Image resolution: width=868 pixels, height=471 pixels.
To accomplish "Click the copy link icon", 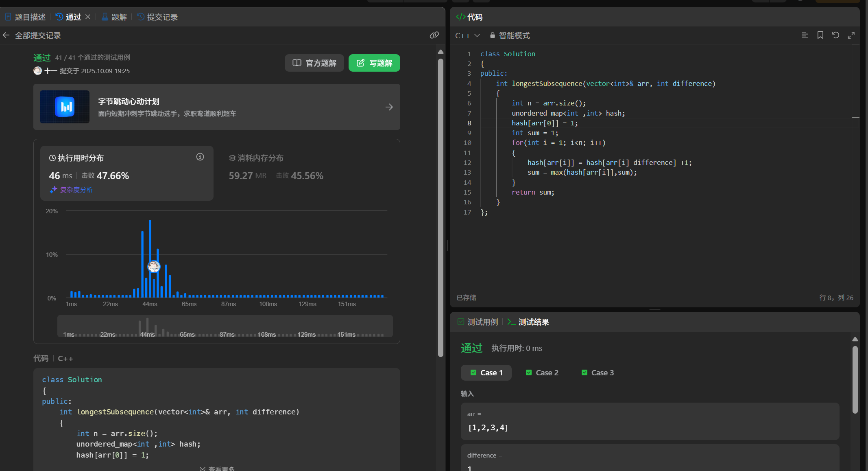I will click(x=434, y=35).
